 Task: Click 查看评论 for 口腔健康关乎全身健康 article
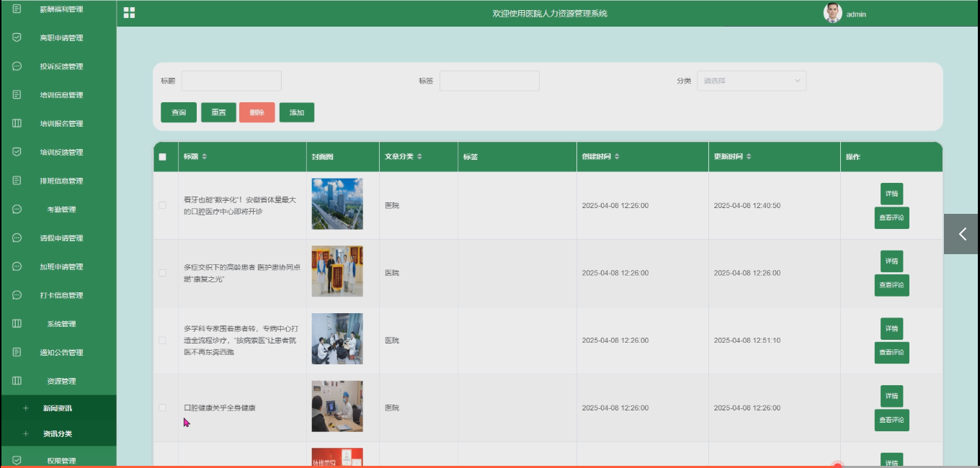coord(891,420)
